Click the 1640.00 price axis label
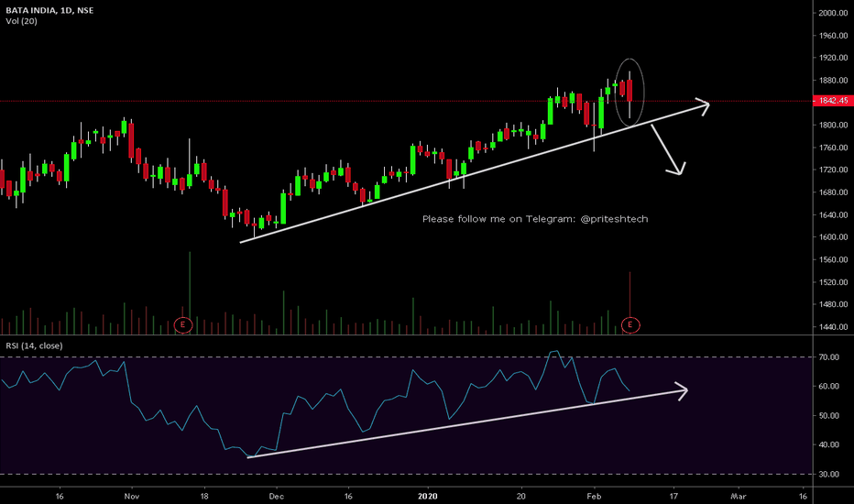The height and width of the screenshot is (504, 854). (x=833, y=214)
